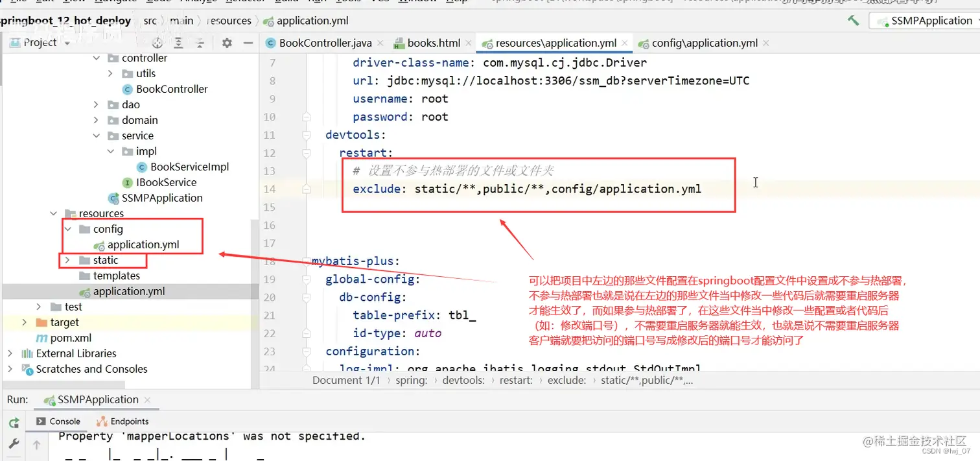Click the Build project hammer icon
The height and width of the screenshot is (461, 980).
[854, 20]
